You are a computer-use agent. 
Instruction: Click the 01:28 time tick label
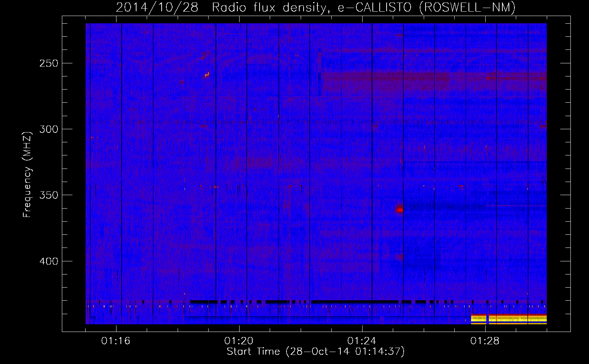485,341
